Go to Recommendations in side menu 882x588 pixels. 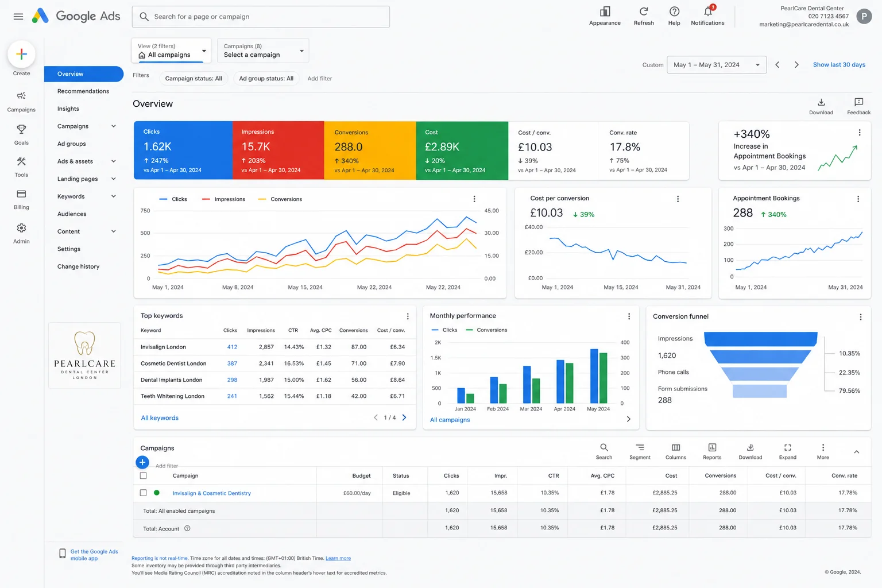point(83,91)
